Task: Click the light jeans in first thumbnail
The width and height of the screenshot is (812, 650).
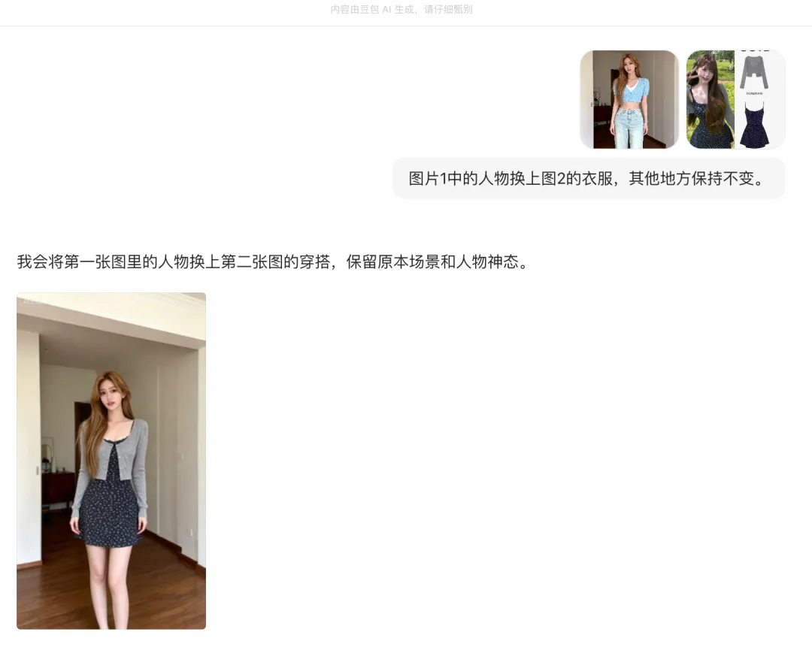Action: pos(630,127)
